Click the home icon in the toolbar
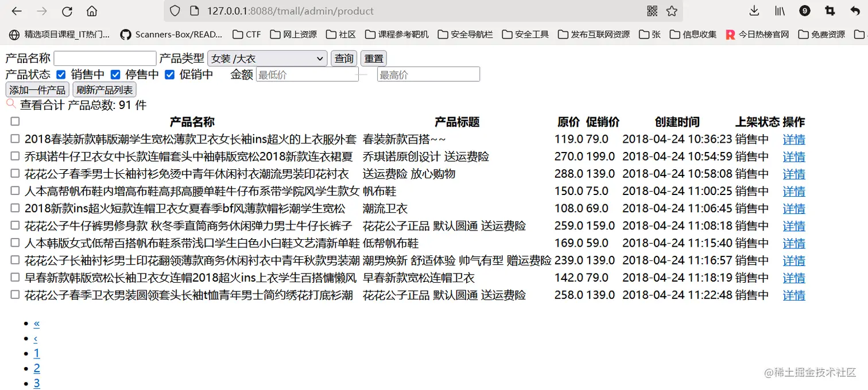 (x=92, y=11)
